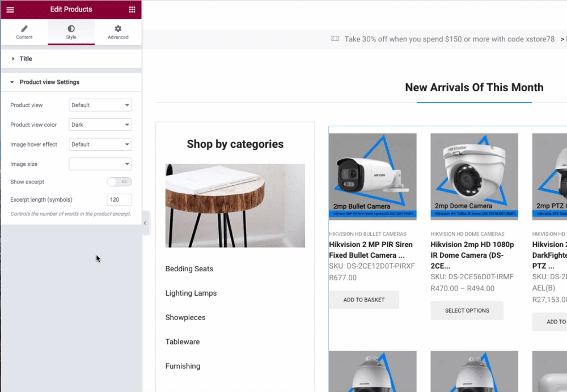Open the Product view color dropdown
This screenshot has width=567, height=392.
100,125
